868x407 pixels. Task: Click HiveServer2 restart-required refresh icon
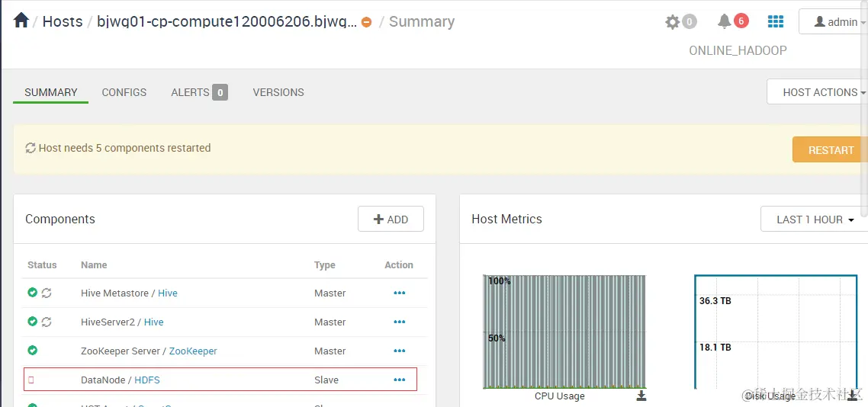47,322
